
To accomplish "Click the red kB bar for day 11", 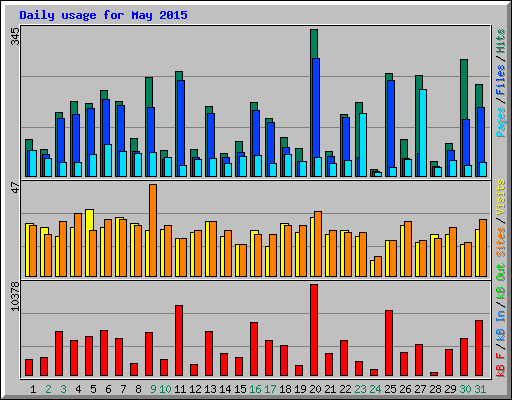I will pyautogui.click(x=179, y=341).
